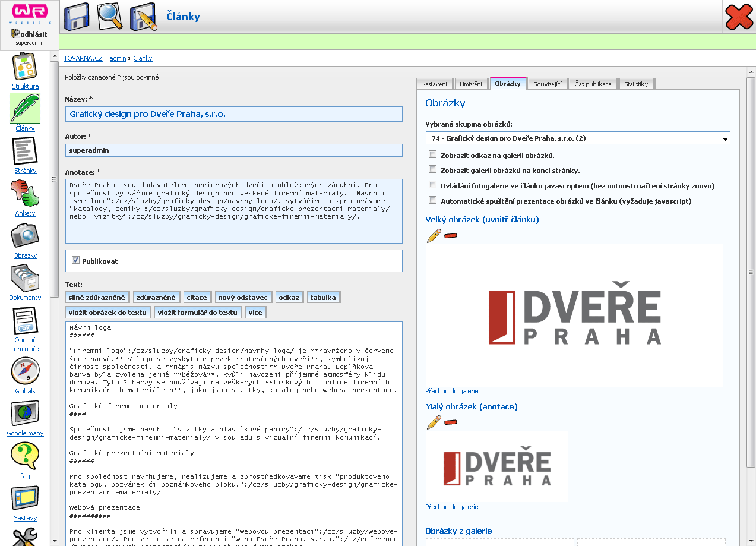
Task: Click the WR Webredie logo
Action: (29, 13)
